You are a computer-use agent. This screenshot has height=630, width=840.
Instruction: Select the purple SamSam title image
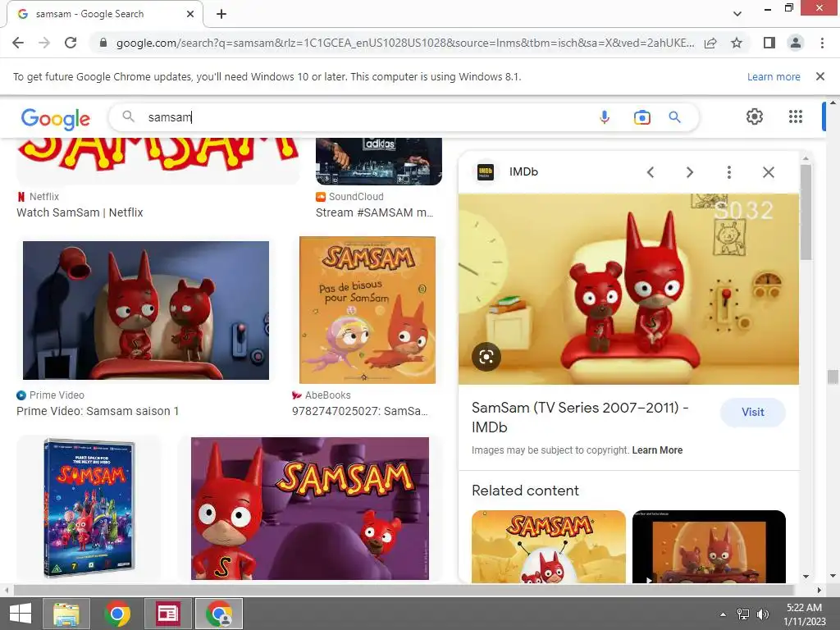tap(309, 509)
